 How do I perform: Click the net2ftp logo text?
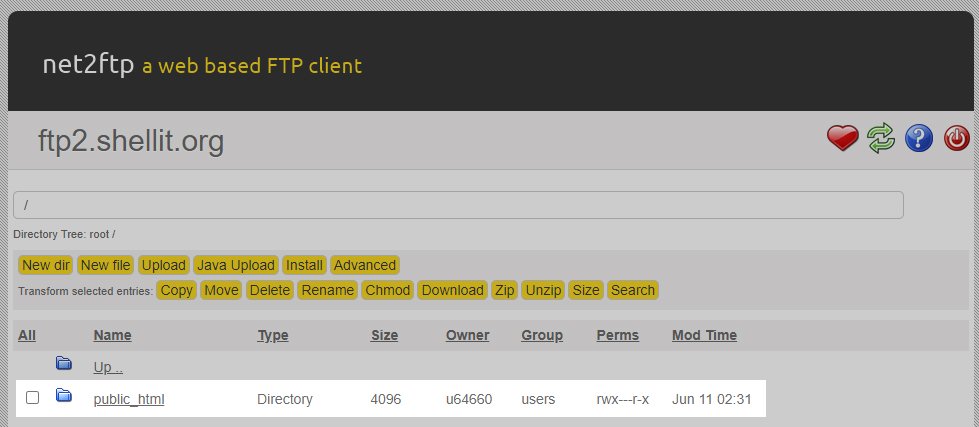88,65
